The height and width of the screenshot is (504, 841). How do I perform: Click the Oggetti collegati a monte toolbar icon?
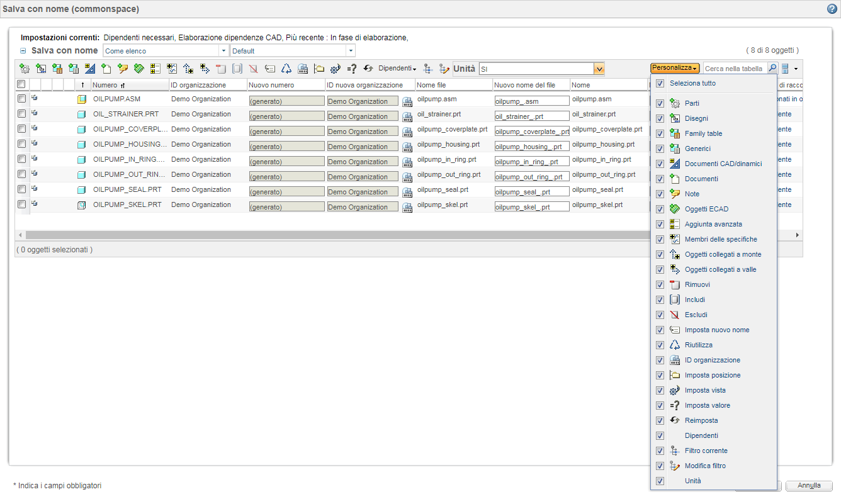188,69
